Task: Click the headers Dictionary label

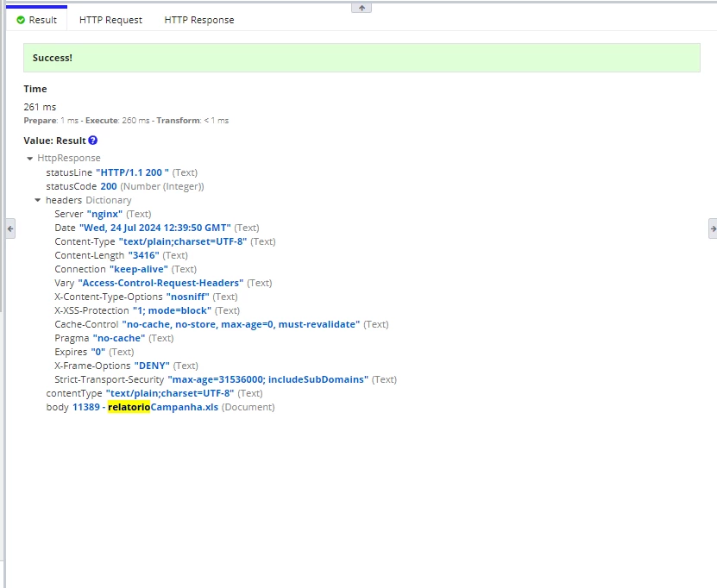Action: [x=88, y=200]
